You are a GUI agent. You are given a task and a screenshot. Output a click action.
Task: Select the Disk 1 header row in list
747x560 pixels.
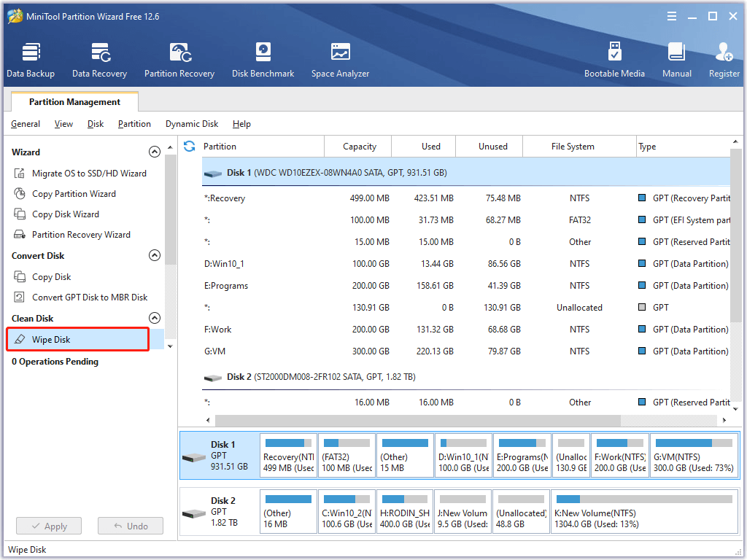click(x=466, y=172)
